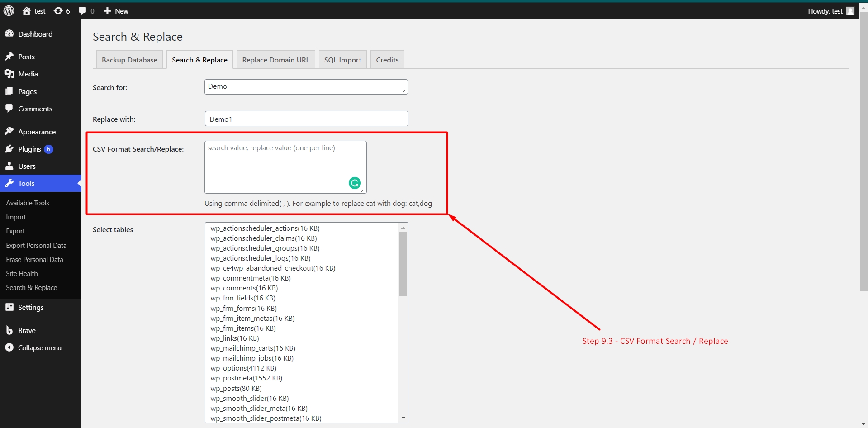Image resolution: width=868 pixels, height=428 pixels.
Task: Select wp_smooth_slider_meta(16 KB) table
Action: pos(259,409)
